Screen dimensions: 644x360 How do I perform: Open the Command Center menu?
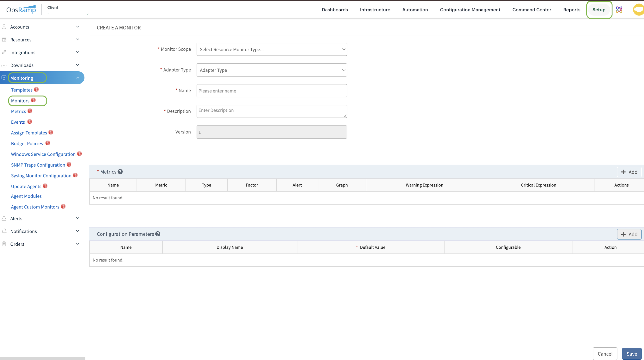tap(532, 9)
